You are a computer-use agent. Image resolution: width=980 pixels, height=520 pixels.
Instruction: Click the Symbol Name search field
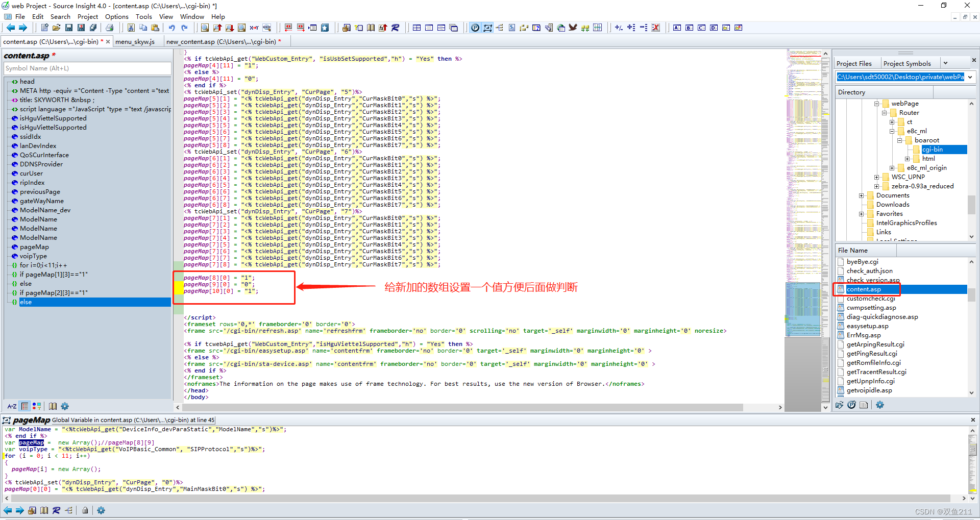coord(87,68)
